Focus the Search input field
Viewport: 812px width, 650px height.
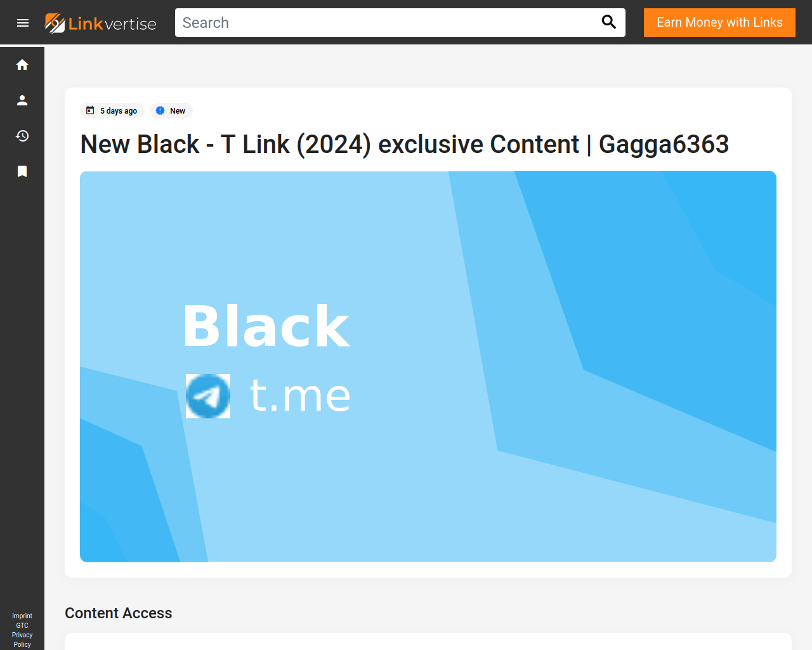click(x=387, y=23)
